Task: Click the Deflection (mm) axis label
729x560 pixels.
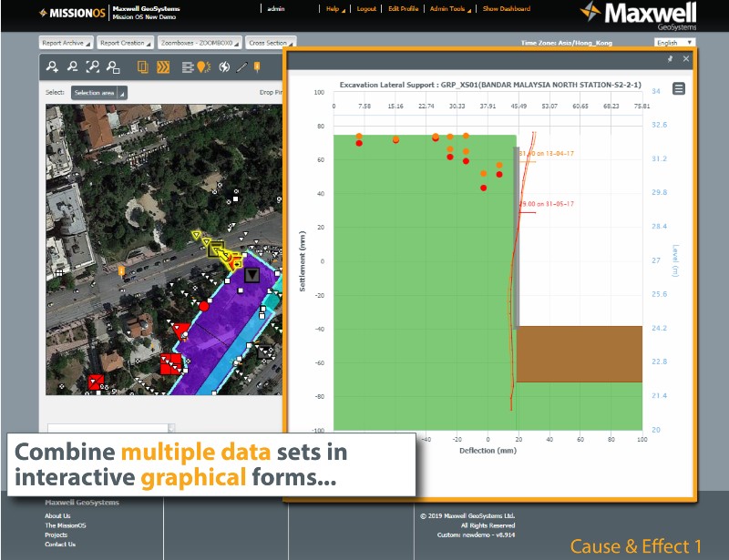Action: [488, 451]
